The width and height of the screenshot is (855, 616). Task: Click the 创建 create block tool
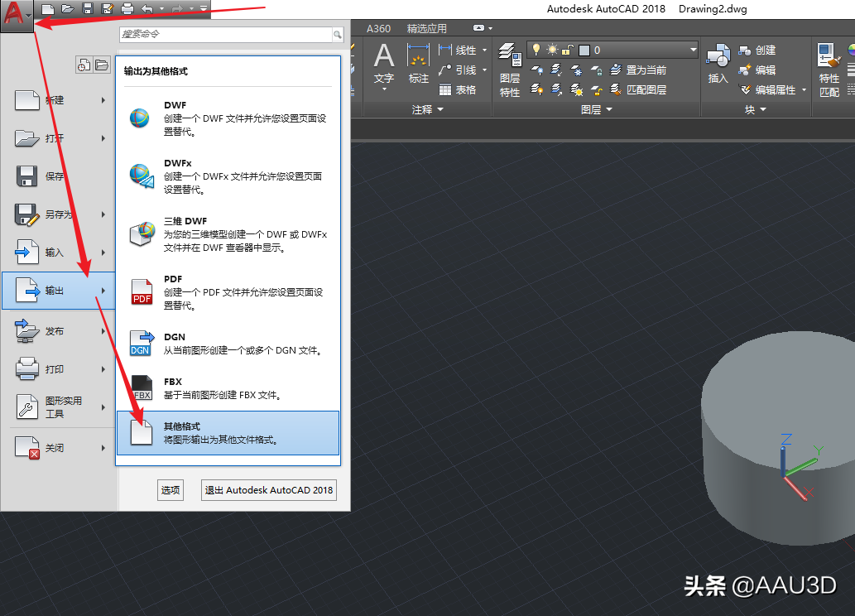click(757, 51)
